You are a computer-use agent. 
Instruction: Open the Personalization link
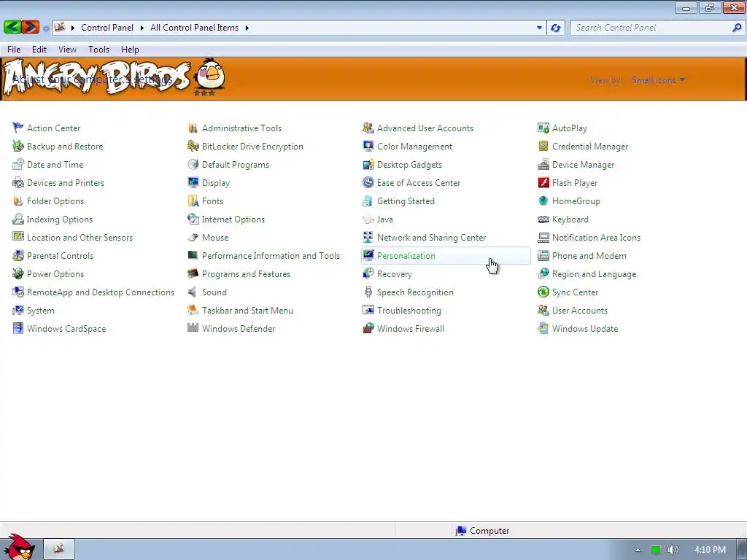tap(406, 256)
